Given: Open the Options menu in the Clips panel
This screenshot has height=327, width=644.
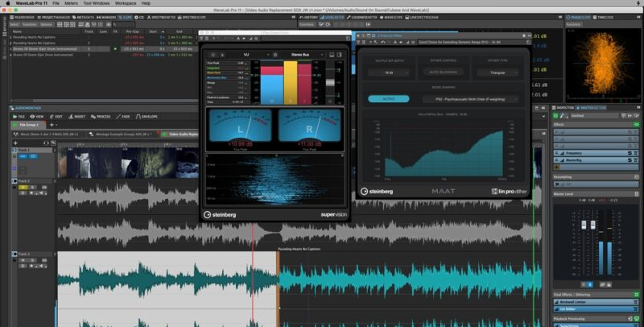Looking at the screenshot, I should 47,25.
